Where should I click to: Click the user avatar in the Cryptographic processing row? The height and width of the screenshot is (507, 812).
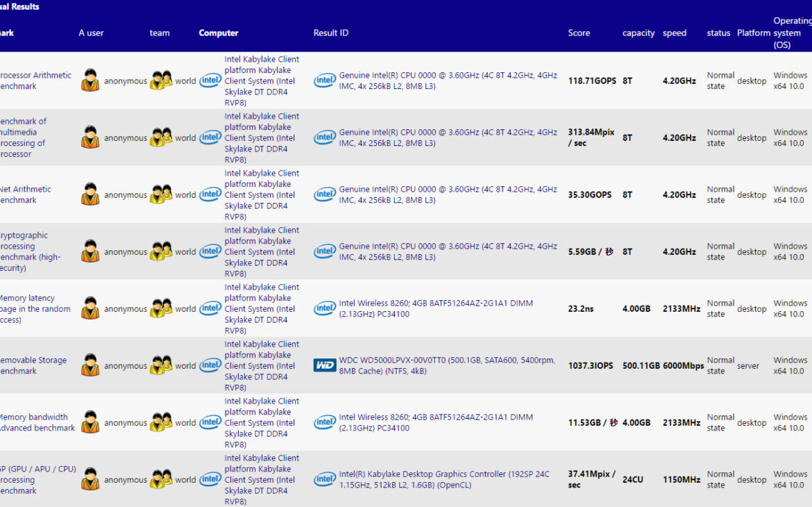pyautogui.click(x=90, y=251)
